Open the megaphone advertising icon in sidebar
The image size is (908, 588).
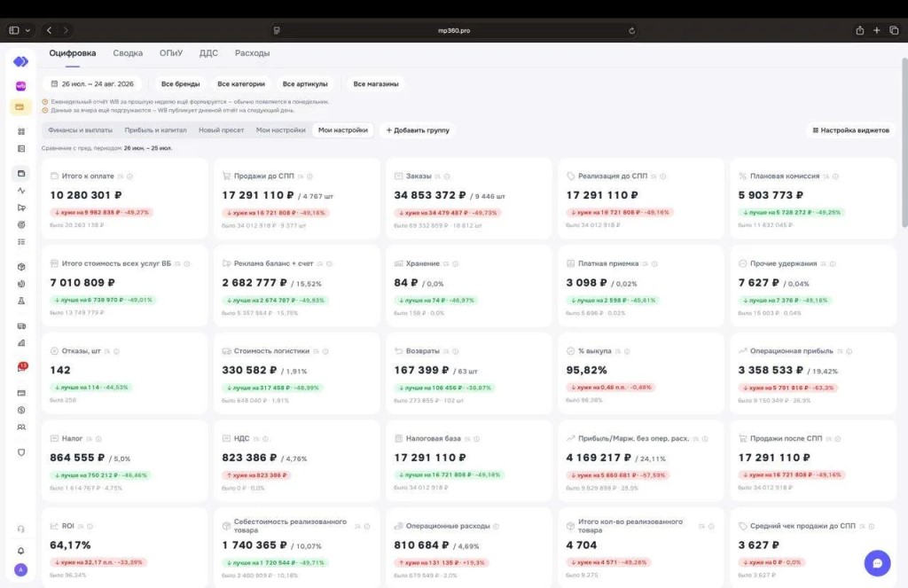pyautogui.click(x=21, y=208)
